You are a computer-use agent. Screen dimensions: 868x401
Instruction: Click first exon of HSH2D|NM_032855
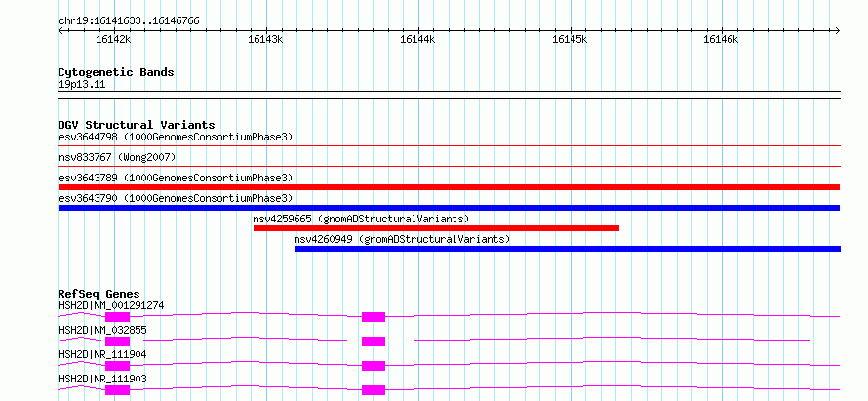[117, 341]
